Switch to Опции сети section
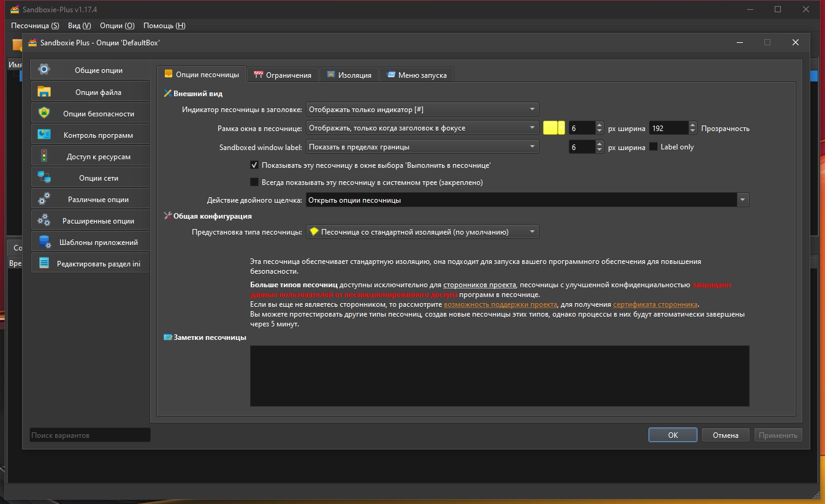Image resolution: width=825 pixels, height=504 pixels. [x=90, y=178]
